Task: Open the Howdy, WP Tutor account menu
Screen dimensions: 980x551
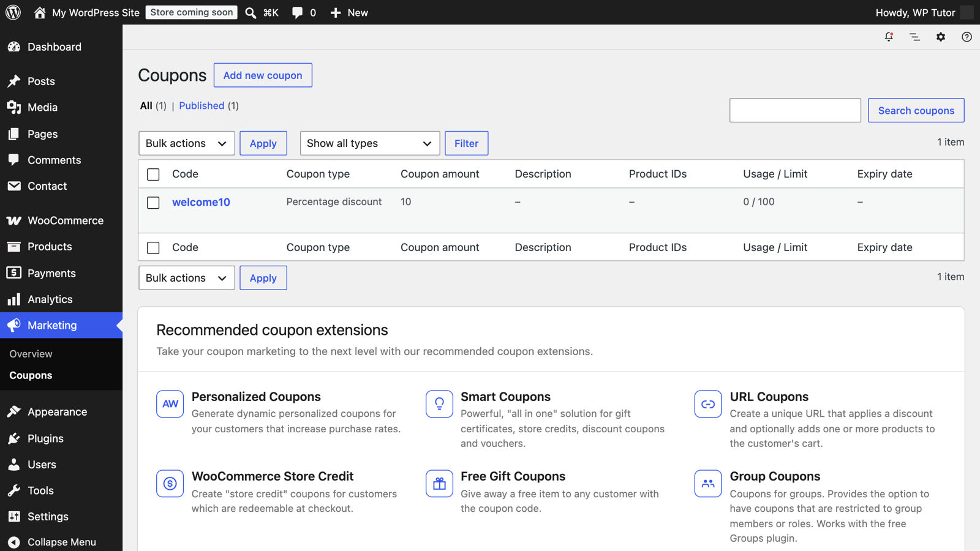Action: (x=924, y=12)
